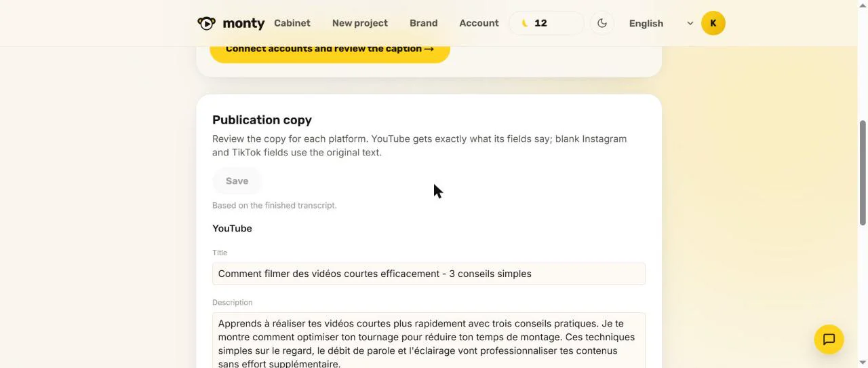868x368 pixels.
Task: Go to the Brand section
Action: (x=424, y=23)
